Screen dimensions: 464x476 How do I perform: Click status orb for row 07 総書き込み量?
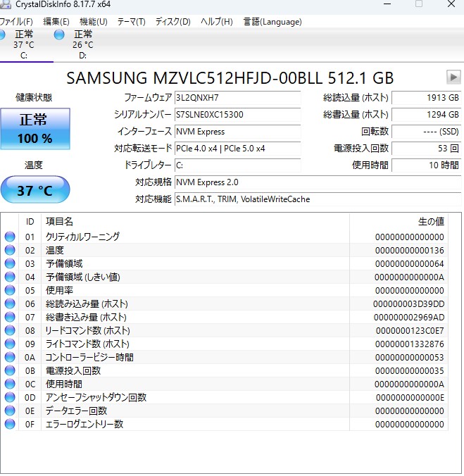click(10, 317)
